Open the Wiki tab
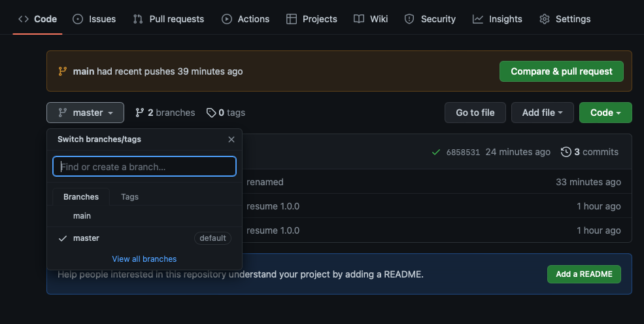 [371, 19]
